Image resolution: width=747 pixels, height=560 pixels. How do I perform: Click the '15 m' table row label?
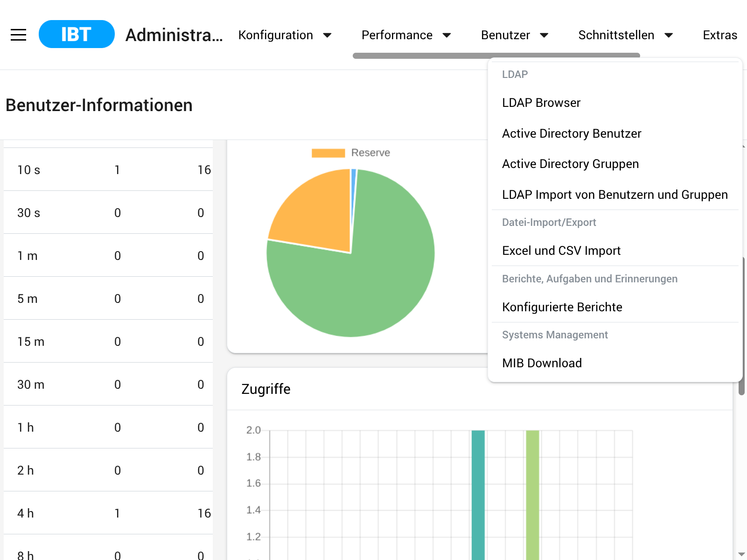[x=31, y=342]
